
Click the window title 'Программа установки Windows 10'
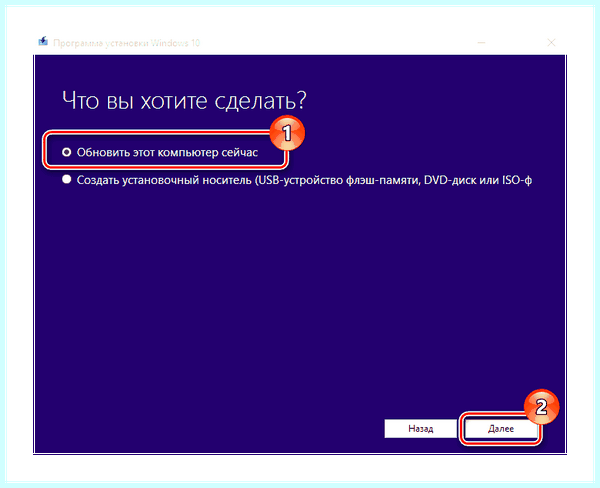coord(126,43)
